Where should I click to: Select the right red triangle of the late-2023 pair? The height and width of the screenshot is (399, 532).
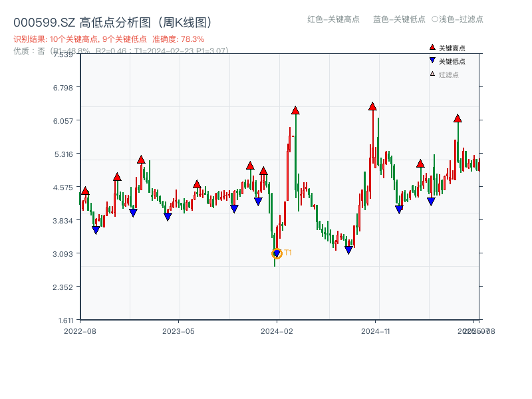[x=263, y=171]
